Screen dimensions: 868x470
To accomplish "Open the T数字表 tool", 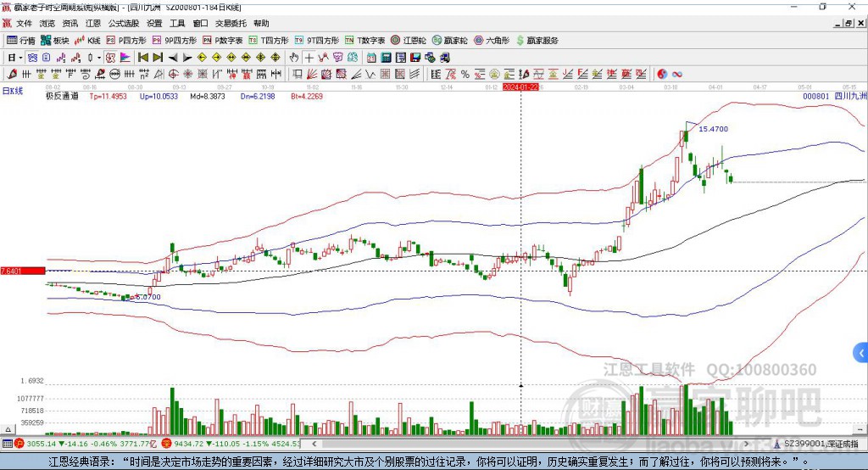I will [x=364, y=41].
